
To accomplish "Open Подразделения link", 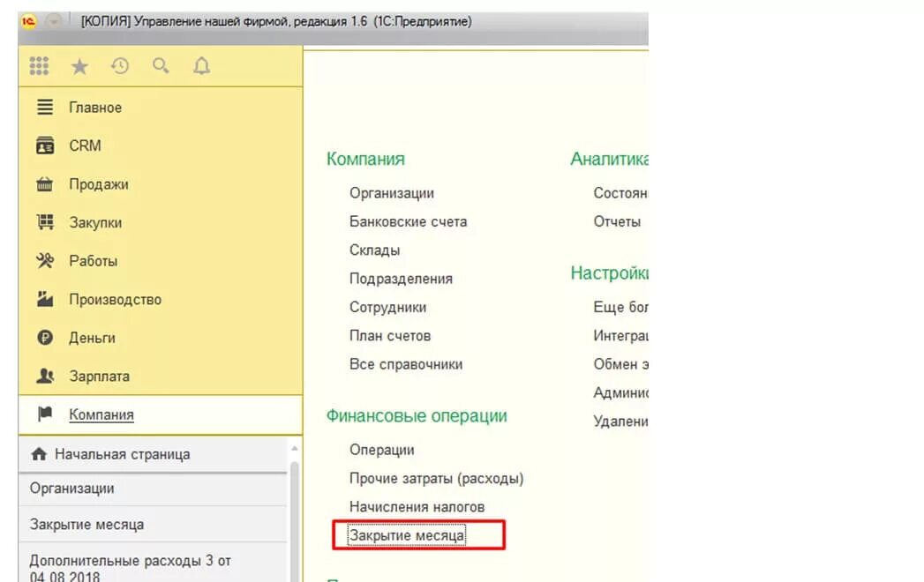I will (x=401, y=279).
